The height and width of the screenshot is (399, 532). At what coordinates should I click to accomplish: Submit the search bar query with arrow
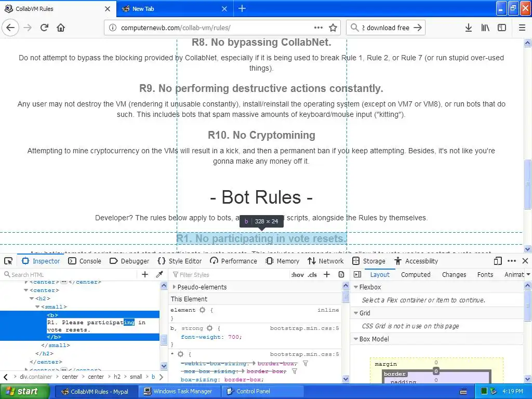click(418, 28)
